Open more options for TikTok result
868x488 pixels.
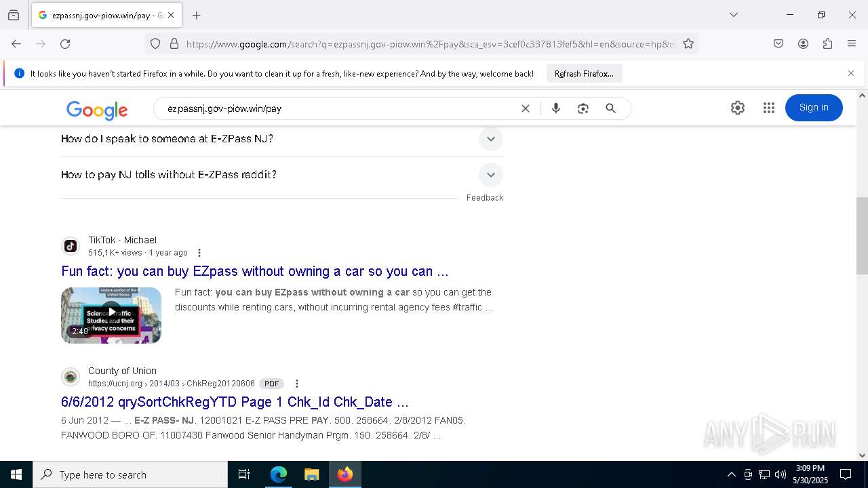[x=199, y=253]
